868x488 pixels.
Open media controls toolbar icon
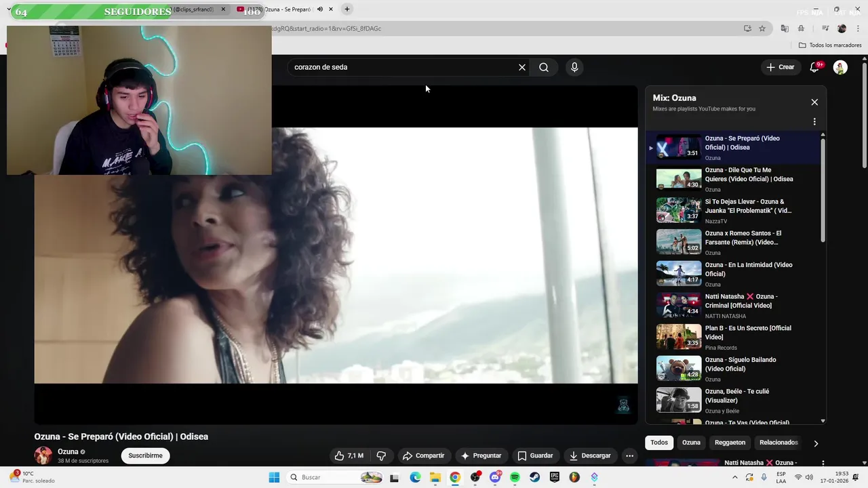tap(825, 28)
